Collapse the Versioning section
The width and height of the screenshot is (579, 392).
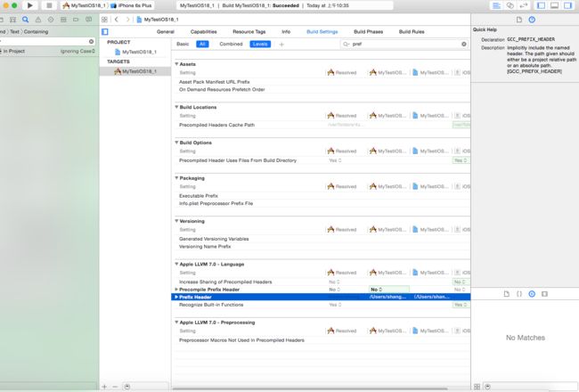(176, 221)
